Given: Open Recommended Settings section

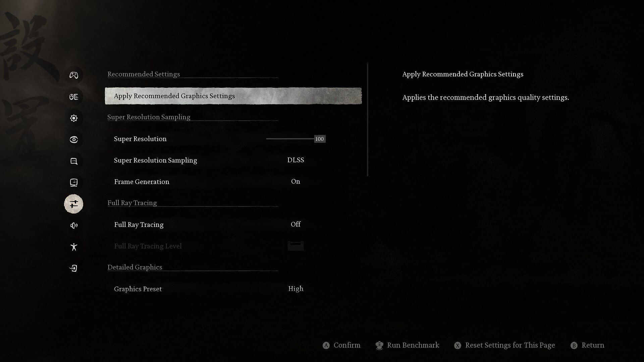Looking at the screenshot, I should click(144, 74).
